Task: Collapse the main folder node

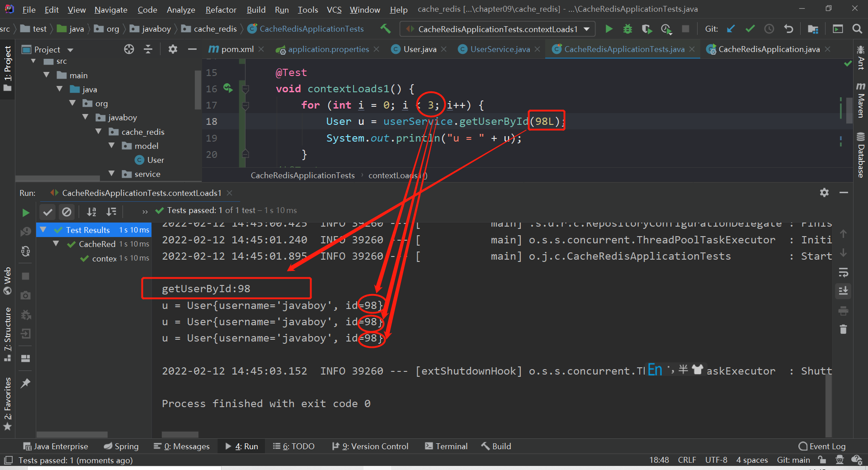Action: pos(46,75)
